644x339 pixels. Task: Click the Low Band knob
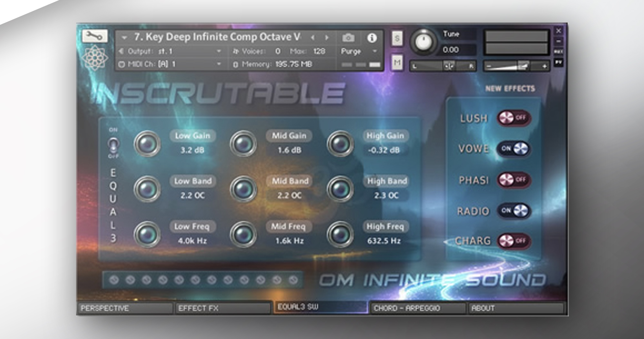pyautogui.click(x=147, y=189)
